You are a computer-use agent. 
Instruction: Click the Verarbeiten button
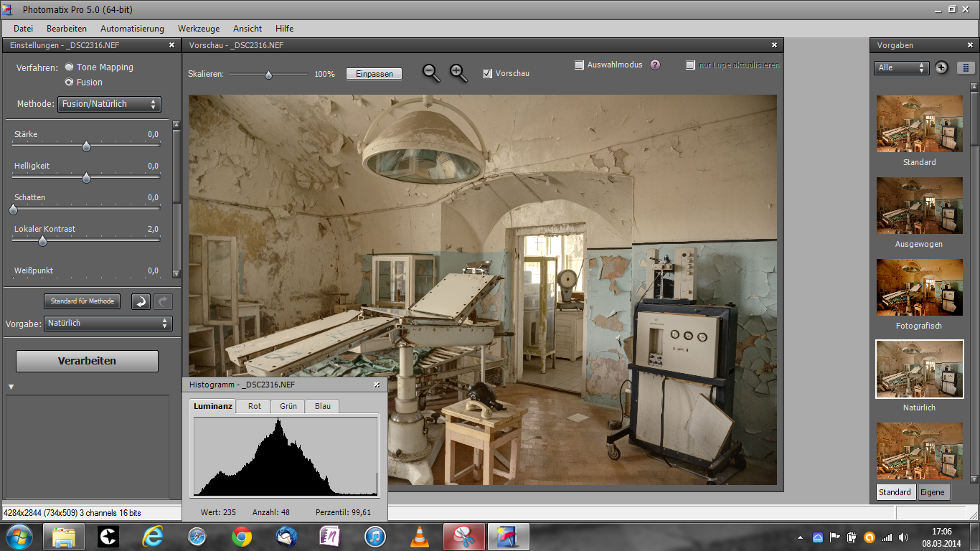coord(87,361)
